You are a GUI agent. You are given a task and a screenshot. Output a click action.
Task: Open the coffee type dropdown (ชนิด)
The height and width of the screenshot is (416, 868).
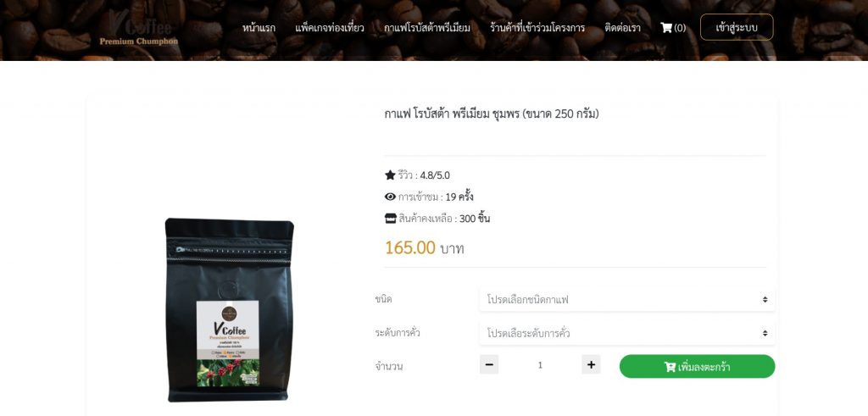626,300
